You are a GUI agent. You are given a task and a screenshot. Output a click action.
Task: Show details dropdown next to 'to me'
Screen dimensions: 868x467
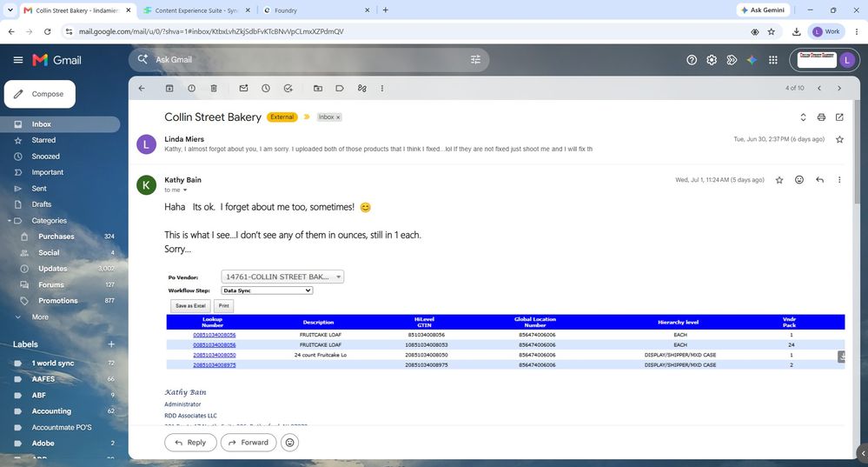click(x=185, y=190)
